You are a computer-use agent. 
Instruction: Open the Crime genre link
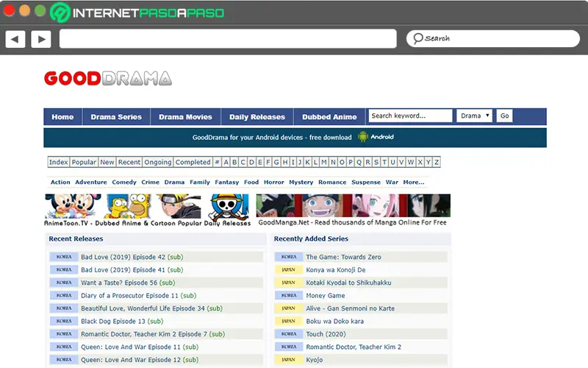point(151,182)
